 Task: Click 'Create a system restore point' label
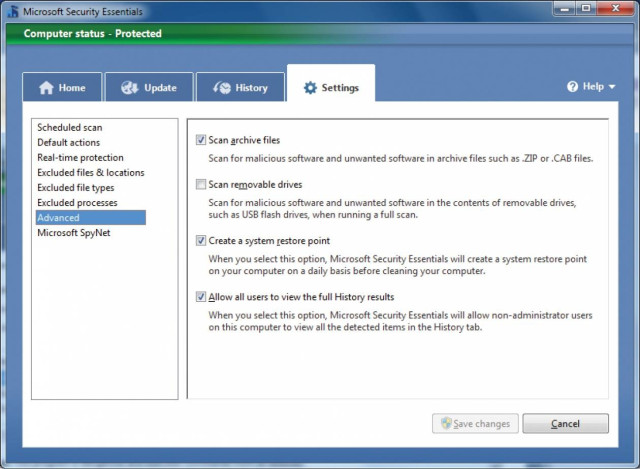[x=269, y=241]
